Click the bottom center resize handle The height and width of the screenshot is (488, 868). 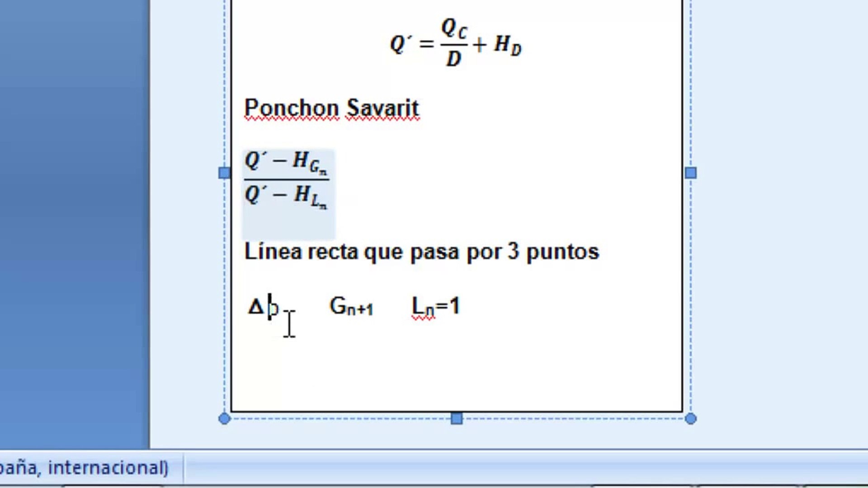click(x=457, y=419)
